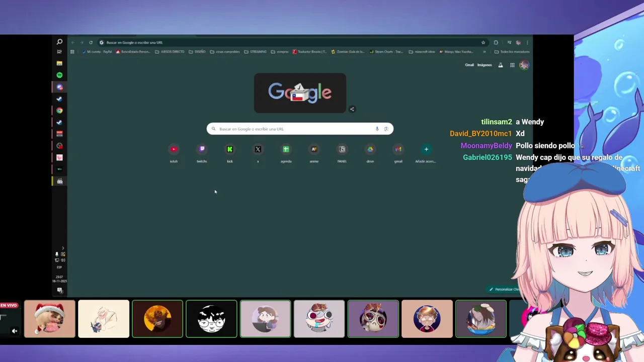
Task: Open the Maoyu Mao Yuusha bookmark
Action: coord(456,52)
